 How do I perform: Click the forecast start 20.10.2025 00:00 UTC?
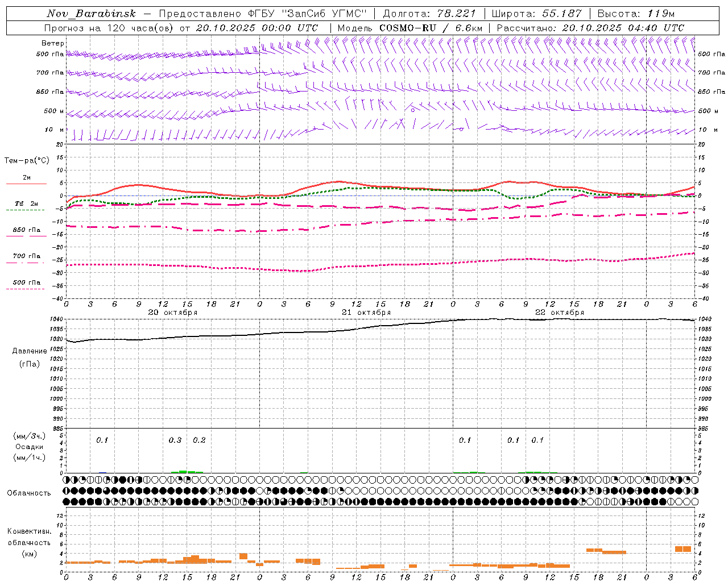[257, 28]
